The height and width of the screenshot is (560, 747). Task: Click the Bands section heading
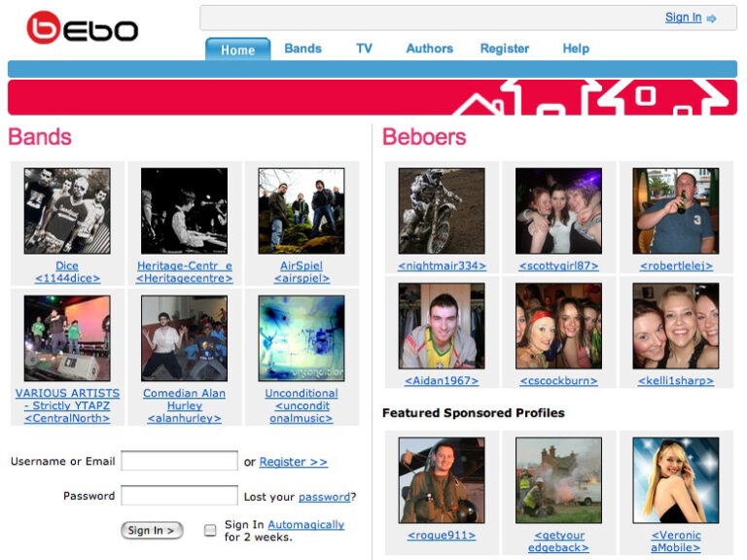[x=40, y=137]
